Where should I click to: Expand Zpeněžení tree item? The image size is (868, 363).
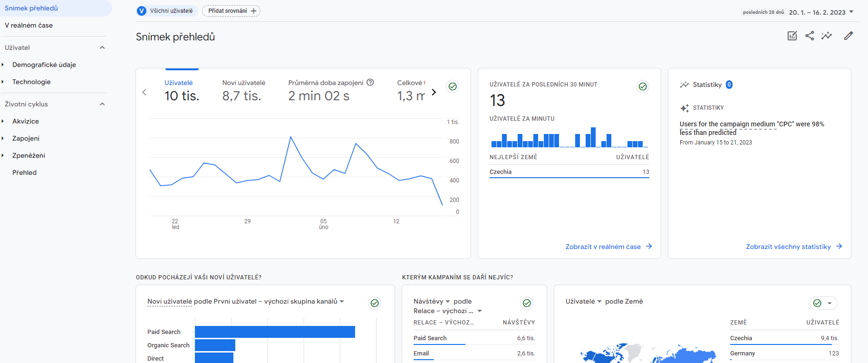coord(3,155)
